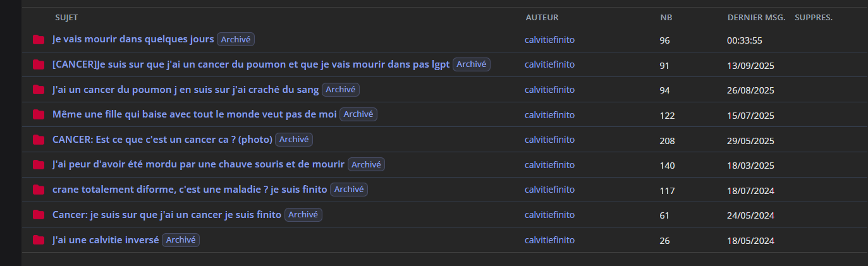Image resolution: width=868 pixels, height=266 pixels.
Task: Click the folder icon next to "chauve souris" topic
Action: pos(39,165)
